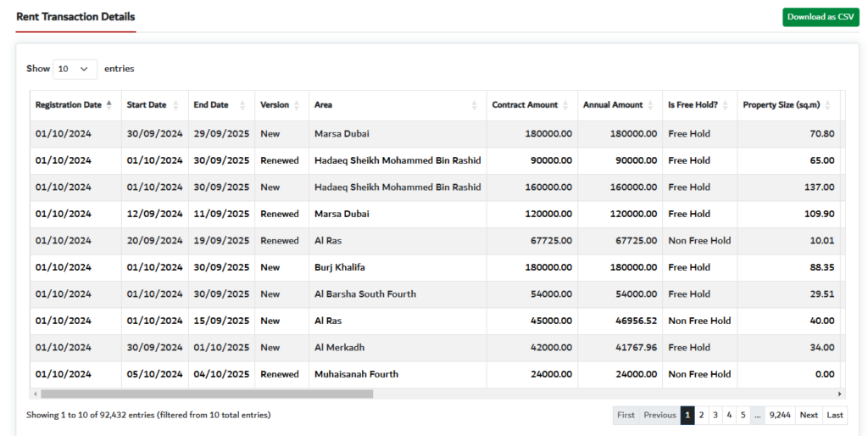The image size is (868, 436).
Task: Sort by Annual Amount arrows icon
Action: (x=651, y=105)
